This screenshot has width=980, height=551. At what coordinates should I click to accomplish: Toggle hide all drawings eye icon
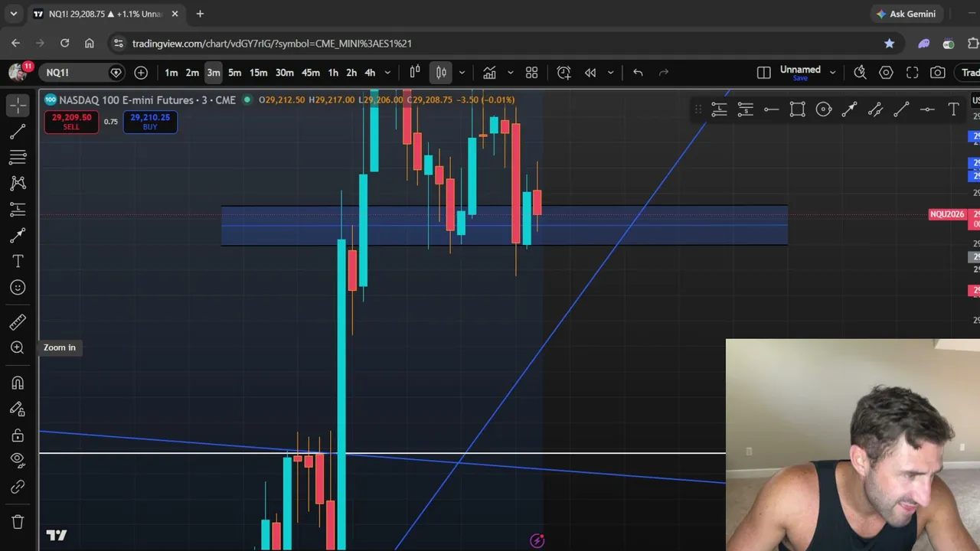pos(18,461)
